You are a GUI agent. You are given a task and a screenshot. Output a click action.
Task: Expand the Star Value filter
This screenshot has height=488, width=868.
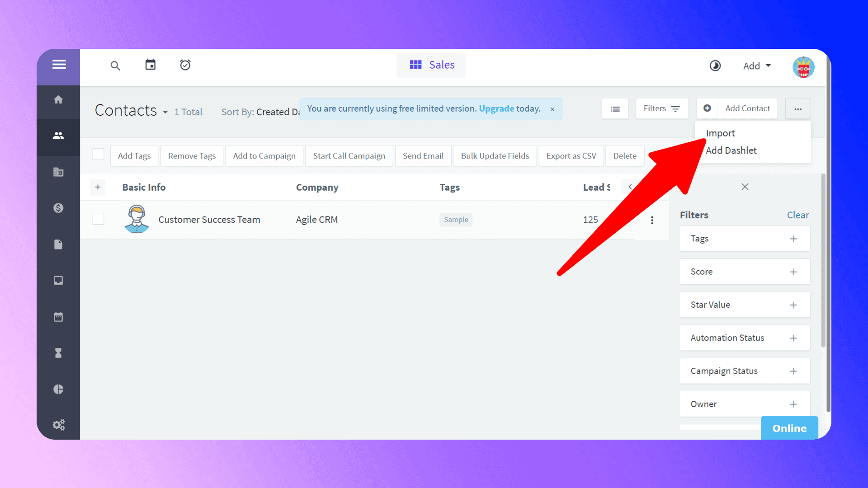point(745,305)
